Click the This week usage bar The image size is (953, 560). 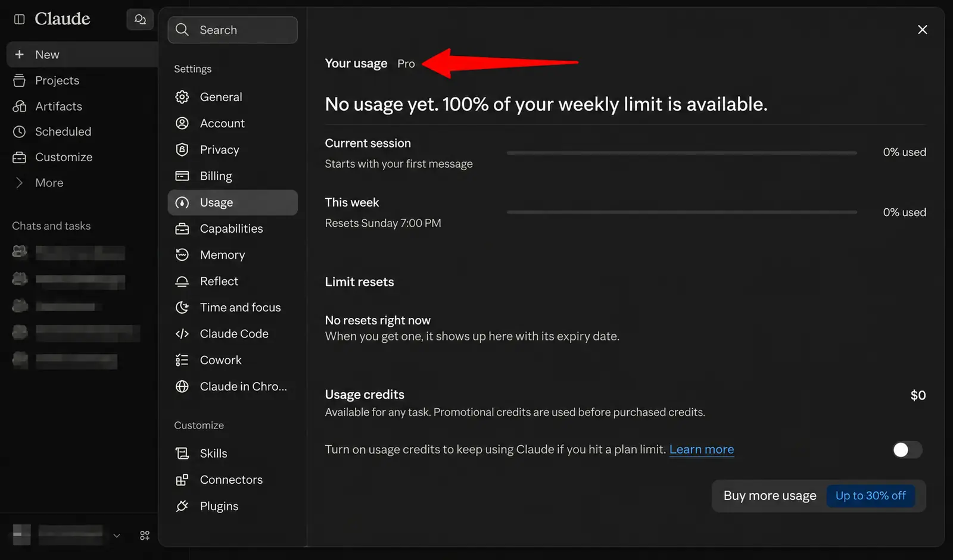(x=681, y=212)
